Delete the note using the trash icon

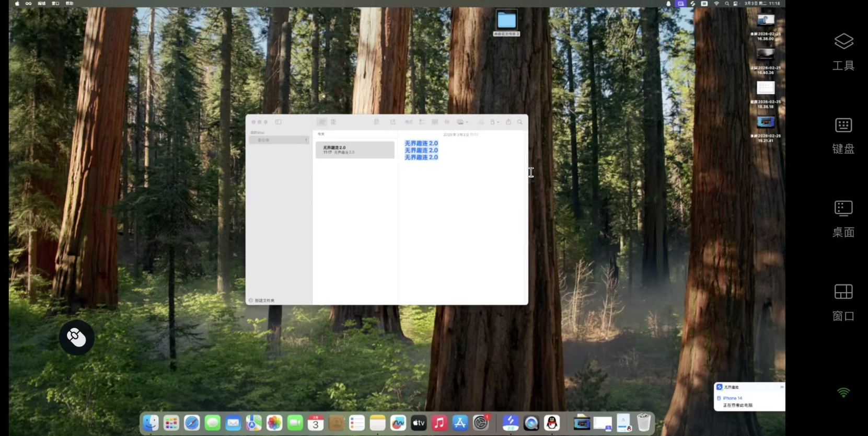pyautogui.click(x=376, y=122)
